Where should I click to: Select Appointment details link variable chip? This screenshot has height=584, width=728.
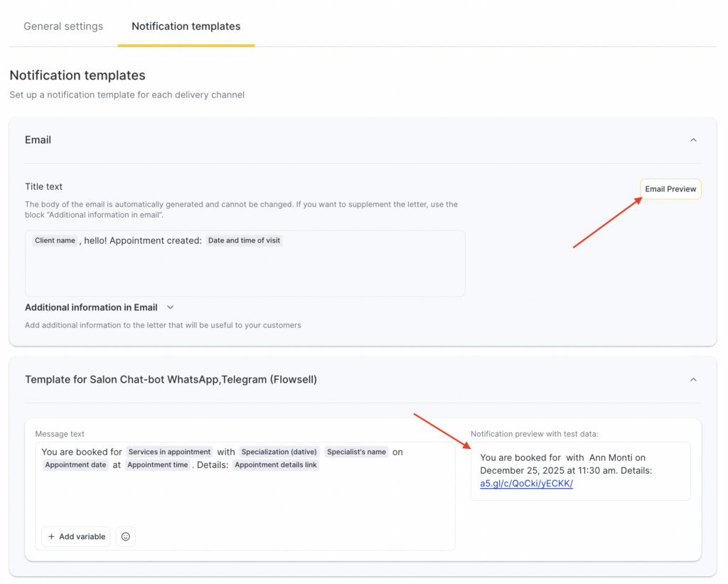tap(275, 465)
